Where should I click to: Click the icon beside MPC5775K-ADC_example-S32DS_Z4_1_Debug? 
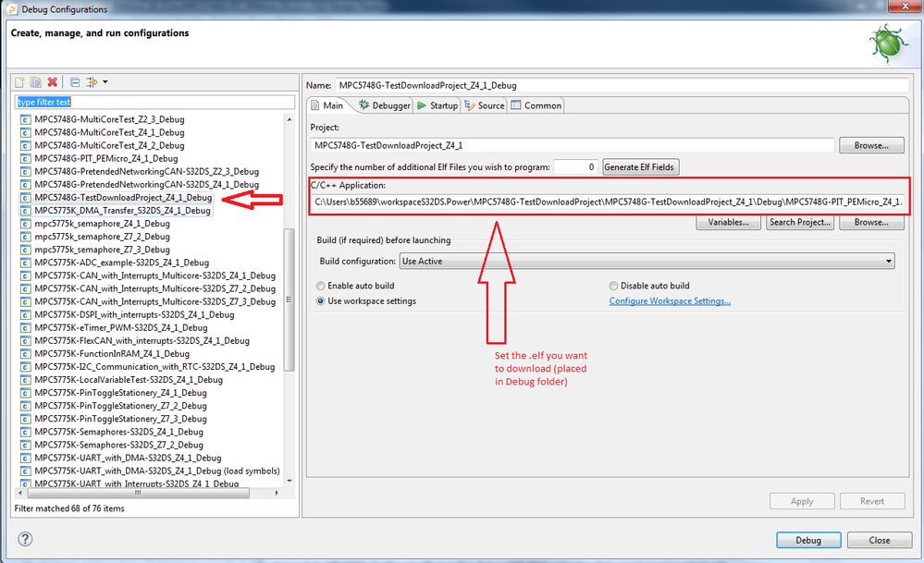tap(25, 263)
